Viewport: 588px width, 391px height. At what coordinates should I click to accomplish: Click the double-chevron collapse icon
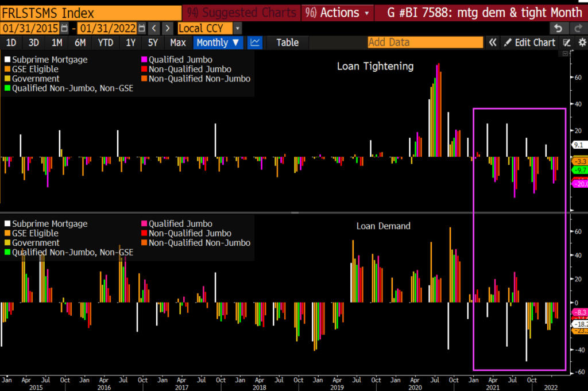(493, 42)
